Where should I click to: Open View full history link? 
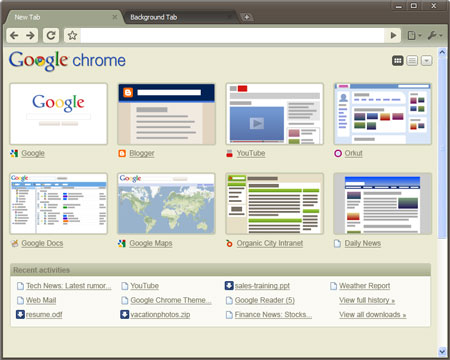coord(367,300)
